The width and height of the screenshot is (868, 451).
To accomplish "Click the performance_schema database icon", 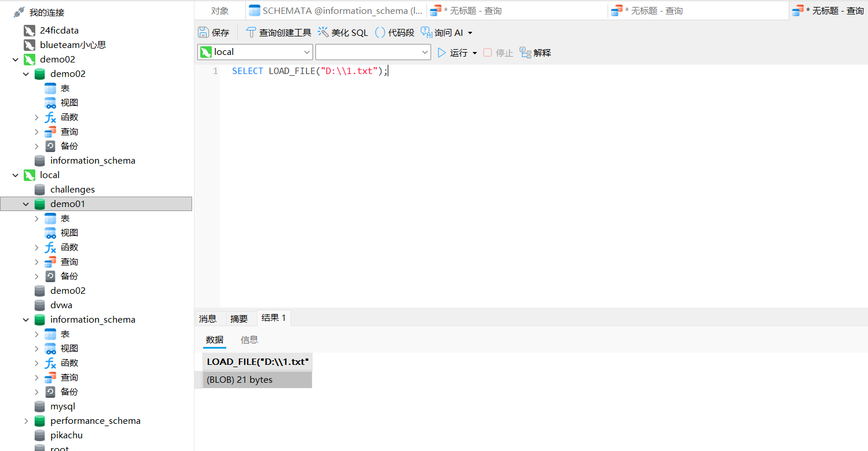I will 40,420.
